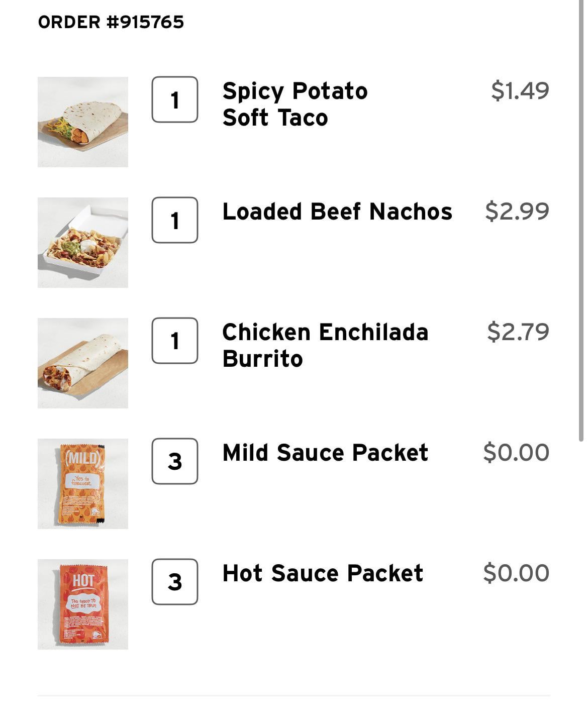The image size is (588, 727).
Task: Tap the Chicken Enchilada Burrito picture
Action: (x=83, y=363)
